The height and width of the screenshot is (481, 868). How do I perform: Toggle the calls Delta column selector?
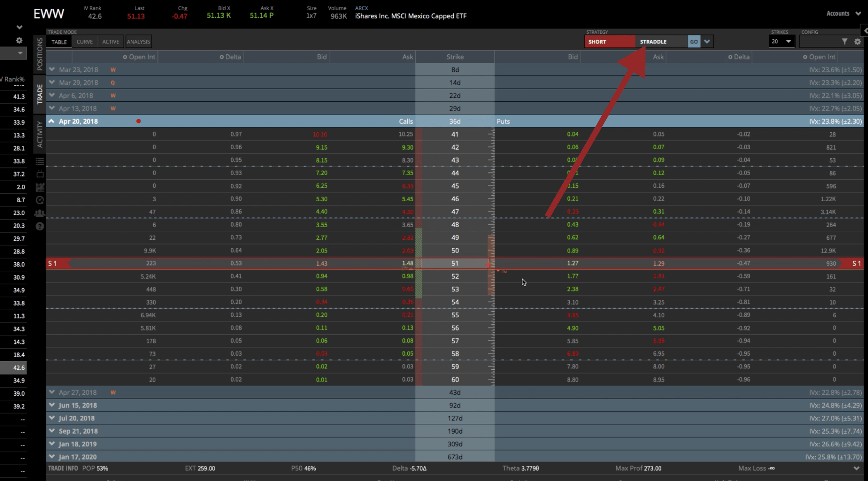pos(221,57)
